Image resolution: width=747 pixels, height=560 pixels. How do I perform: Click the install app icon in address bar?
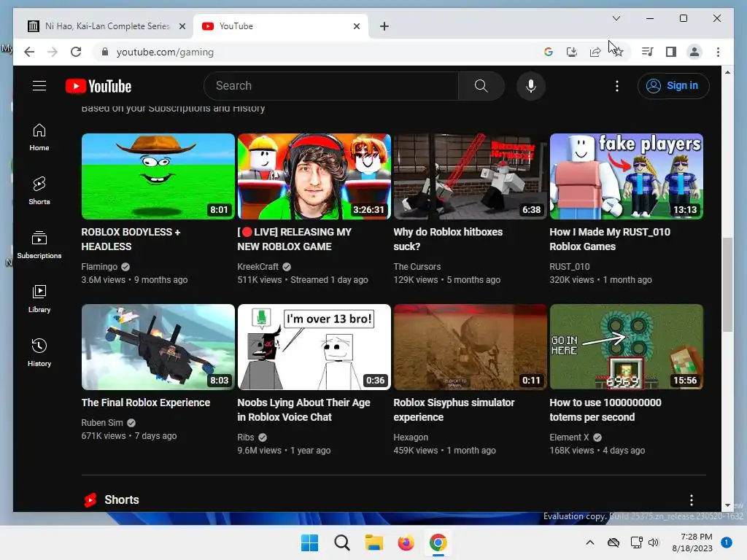coord(572,52)
